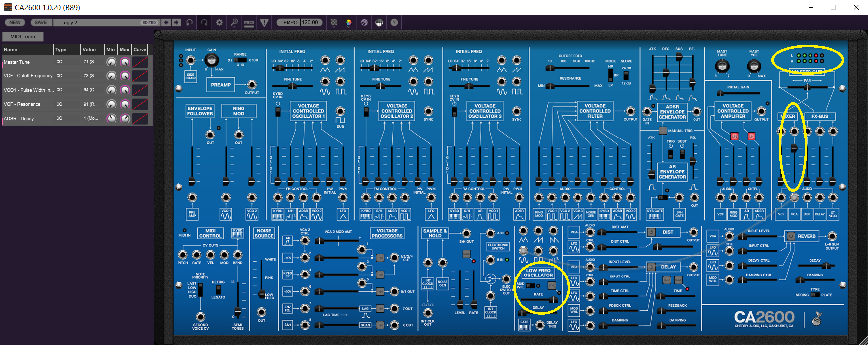Screen dimensions: 868x345
Task: Open help with the question mark icon
Action: pyautogui.click(x=394, y=22)
